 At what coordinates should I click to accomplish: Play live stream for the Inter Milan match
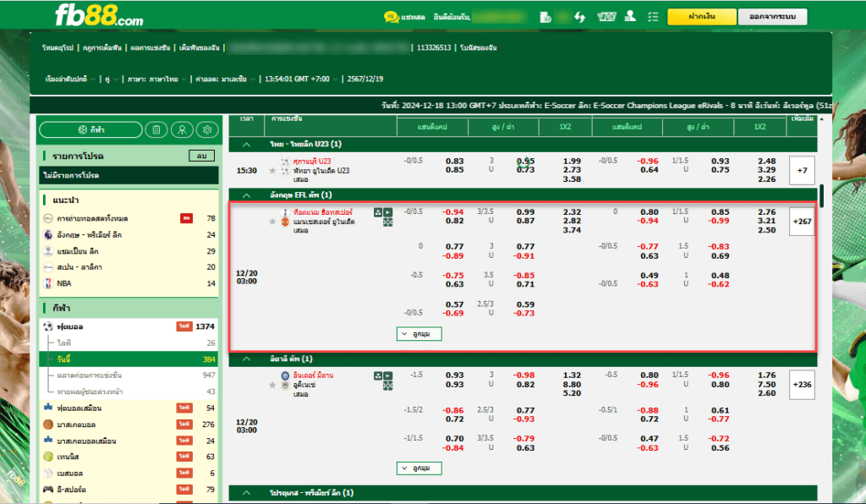(387, 375)
